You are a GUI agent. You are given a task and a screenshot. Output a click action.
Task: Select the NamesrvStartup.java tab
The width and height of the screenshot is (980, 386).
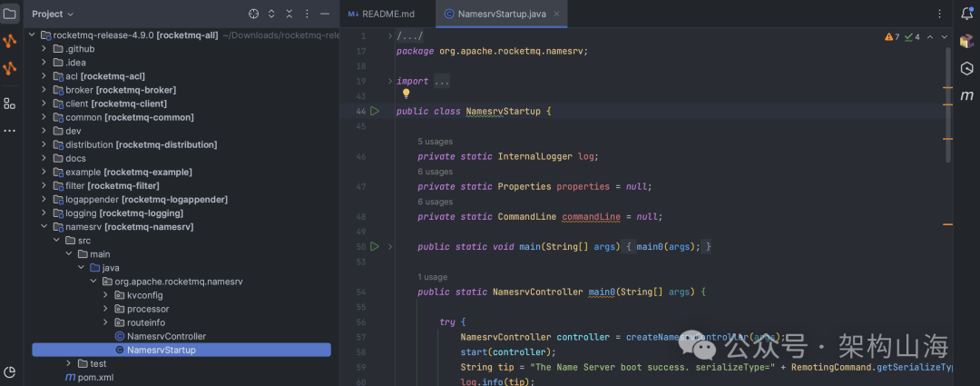pos(502,14)
